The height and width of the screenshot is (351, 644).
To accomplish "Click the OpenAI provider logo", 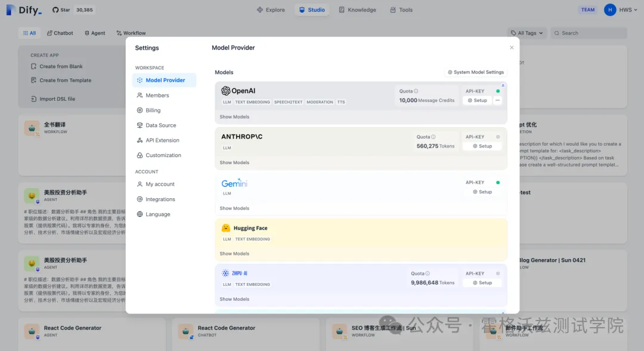I will [238, 91].
